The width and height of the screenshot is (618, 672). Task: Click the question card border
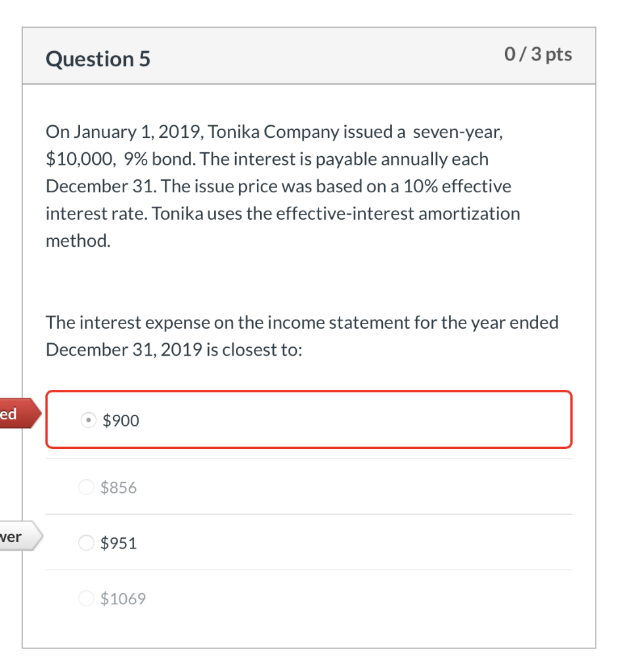pyautogui.click(x=23, y=328)
